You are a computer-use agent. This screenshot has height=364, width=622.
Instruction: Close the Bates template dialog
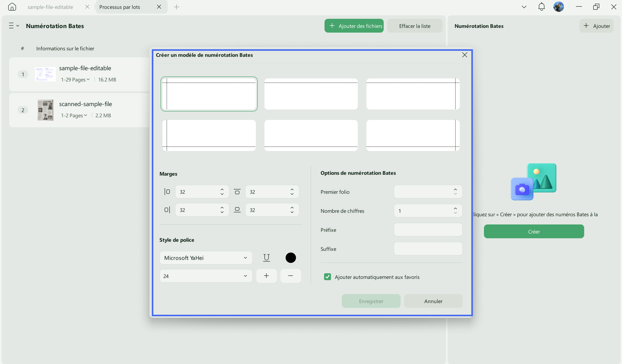(x=465, y=55)
